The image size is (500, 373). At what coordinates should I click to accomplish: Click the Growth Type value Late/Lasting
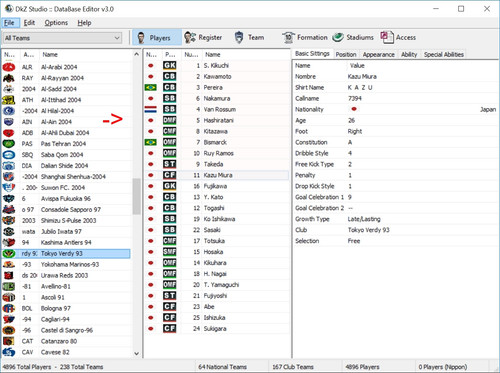click(x=364, y=219)
